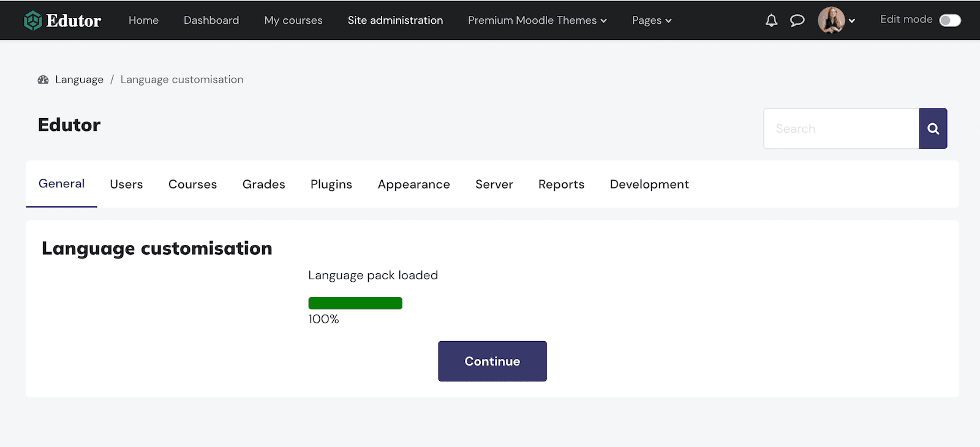This screenshot has width=980, height=447.
Task: Toggle Edit mode switch
Action: click(950, 20)
